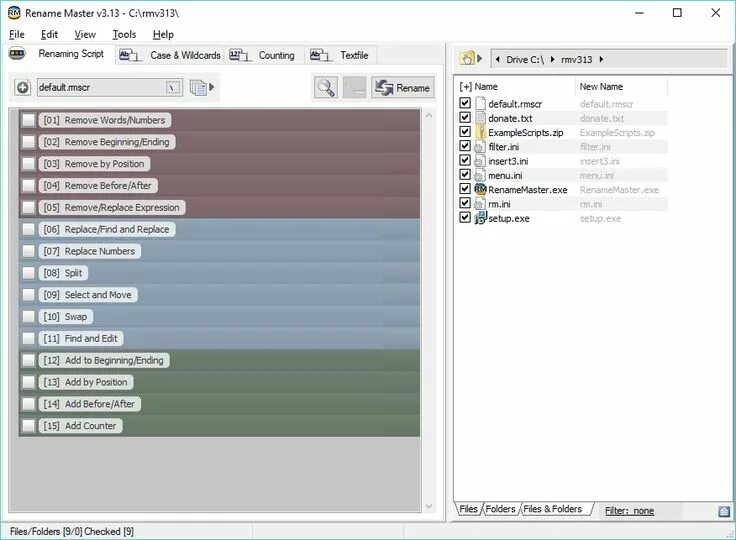The width and height of the screenshot is (736, 540).
Task: Click the RenameMaster.exe application icon
Action: coord(480,189)
